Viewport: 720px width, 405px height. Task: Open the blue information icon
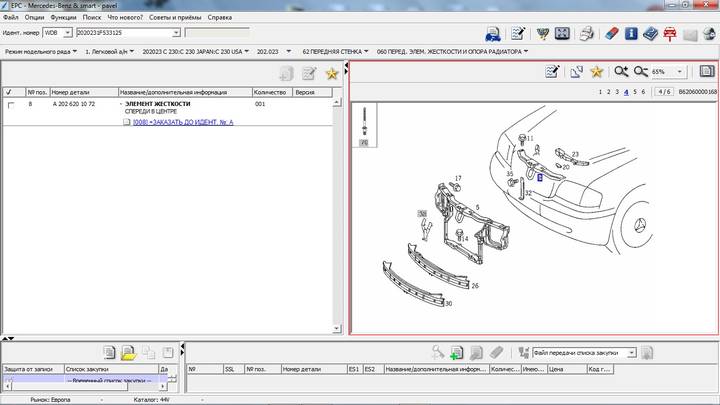(x=632, y=34)
